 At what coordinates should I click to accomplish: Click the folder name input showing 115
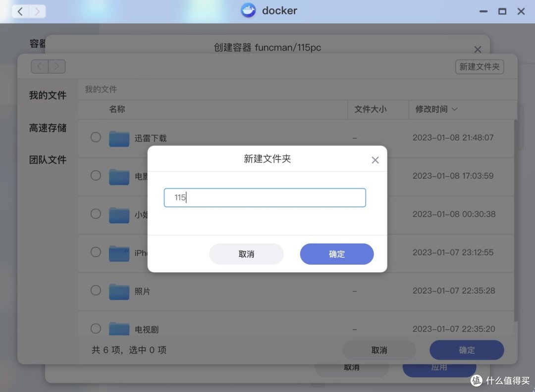tap(265, 197)
